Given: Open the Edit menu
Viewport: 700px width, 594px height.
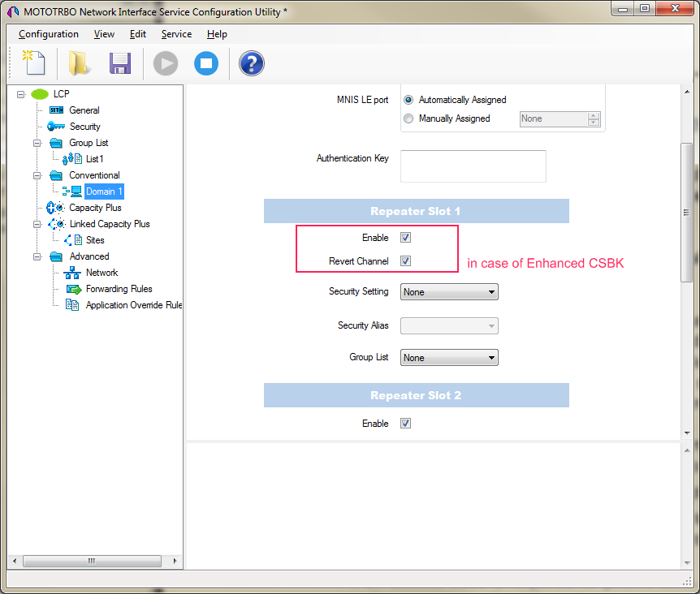Looking at the screenshot, I should tap(137, 34).
